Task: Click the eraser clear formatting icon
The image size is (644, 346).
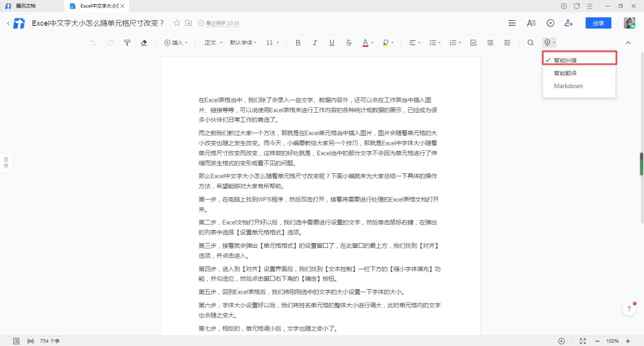Action: click(143, 42)
